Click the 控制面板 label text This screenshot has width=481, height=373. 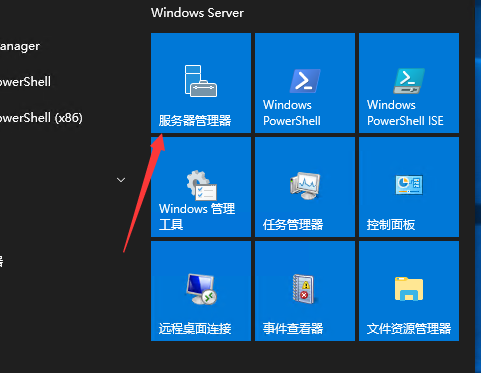click(x=391, y=225)
